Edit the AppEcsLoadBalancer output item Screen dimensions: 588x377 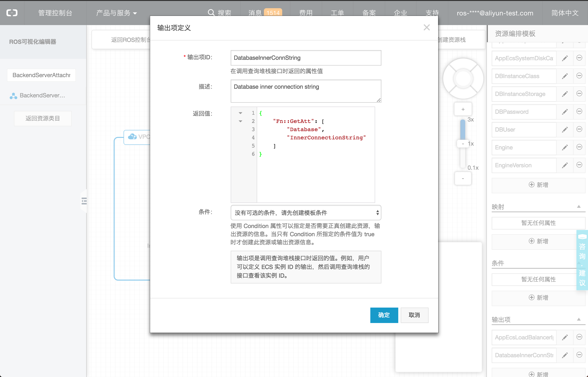565,337
